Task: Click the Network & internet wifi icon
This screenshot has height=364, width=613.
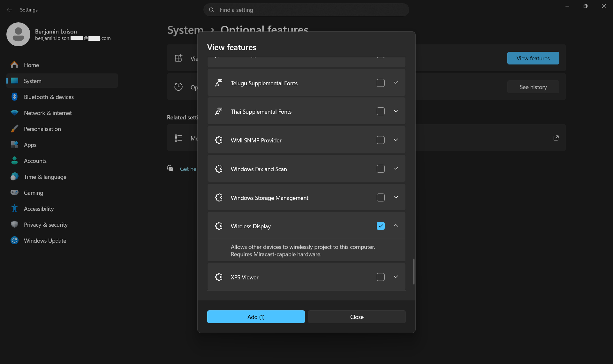Action: 14,113
